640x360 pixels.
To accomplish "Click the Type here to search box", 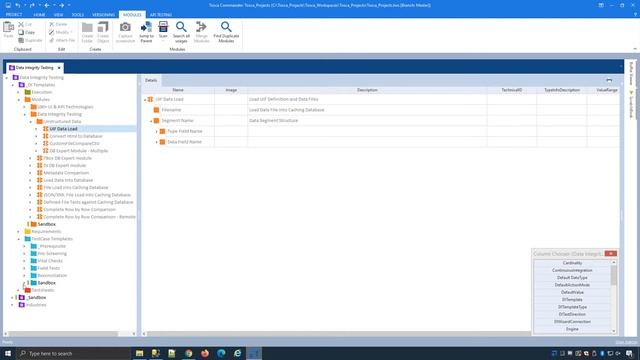I will coord(73,353).
